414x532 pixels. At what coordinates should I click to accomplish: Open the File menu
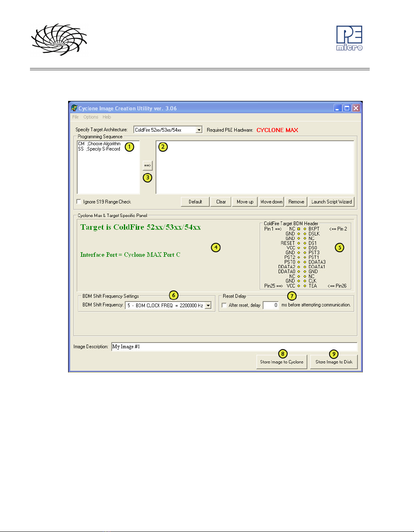pos(75,117)
